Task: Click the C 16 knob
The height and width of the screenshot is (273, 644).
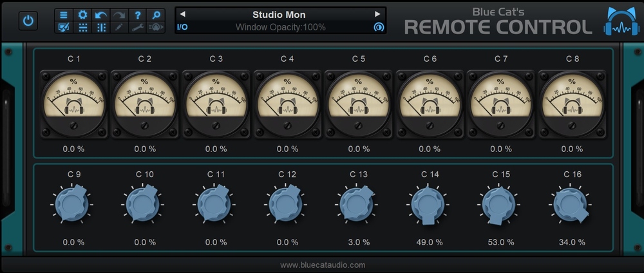Action: pos(569,205)
